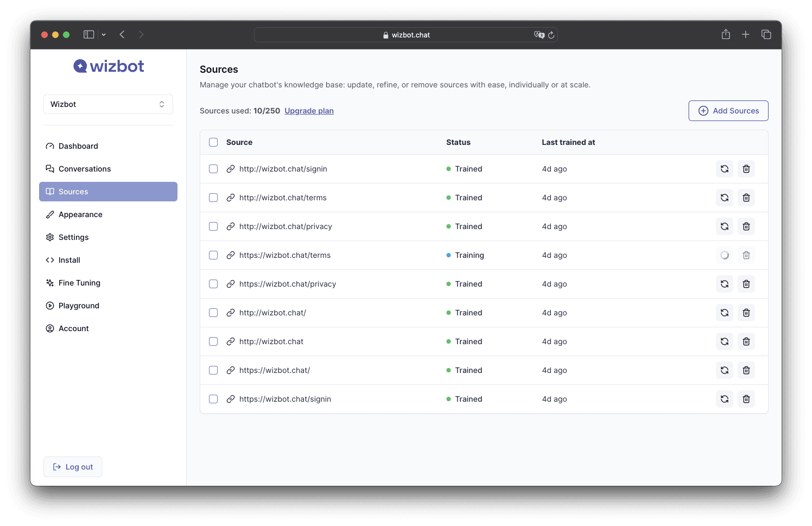Open the Appearance section
Image resolution: width=812 pixels, height=526 pixels.
108,214
